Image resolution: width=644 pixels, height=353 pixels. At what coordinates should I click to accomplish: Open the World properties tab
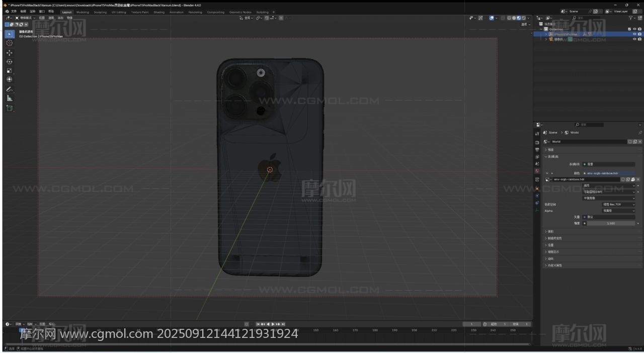pyautogui.click(x=537, y=171)
